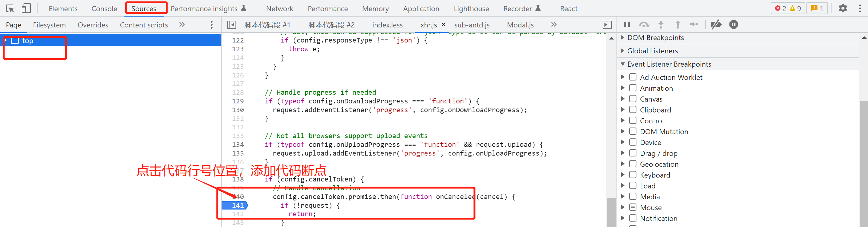Open DevTools settings gear
Screen dimensions: 868x227
tap(843, 8)
